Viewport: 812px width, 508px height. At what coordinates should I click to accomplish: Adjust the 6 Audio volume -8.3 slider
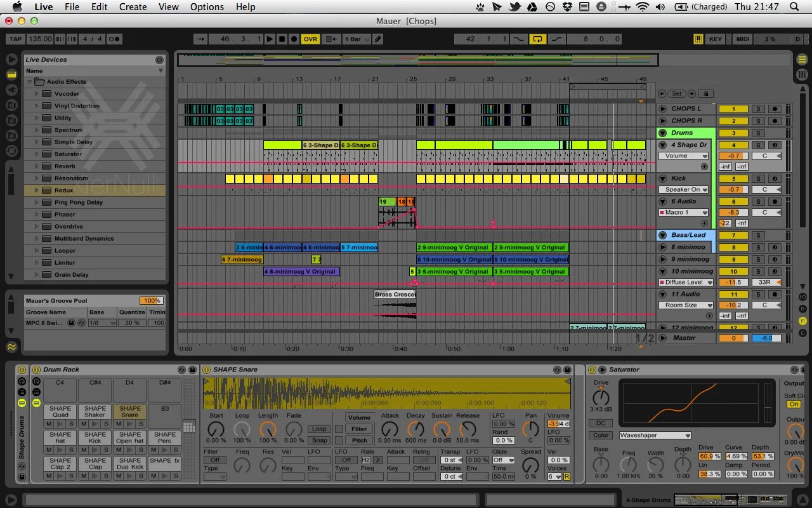coord(733,213)
